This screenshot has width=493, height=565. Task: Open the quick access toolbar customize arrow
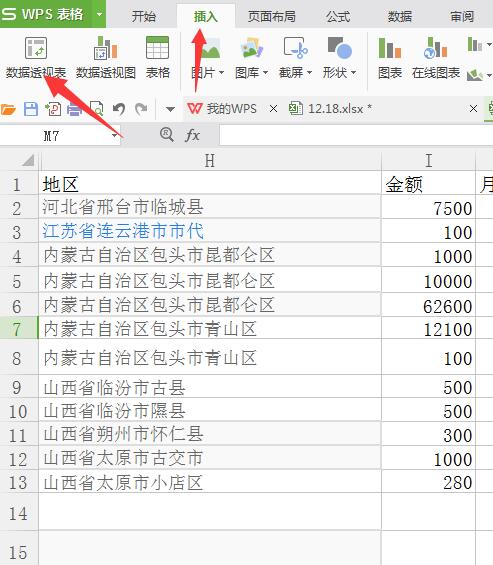pos(170,109)
